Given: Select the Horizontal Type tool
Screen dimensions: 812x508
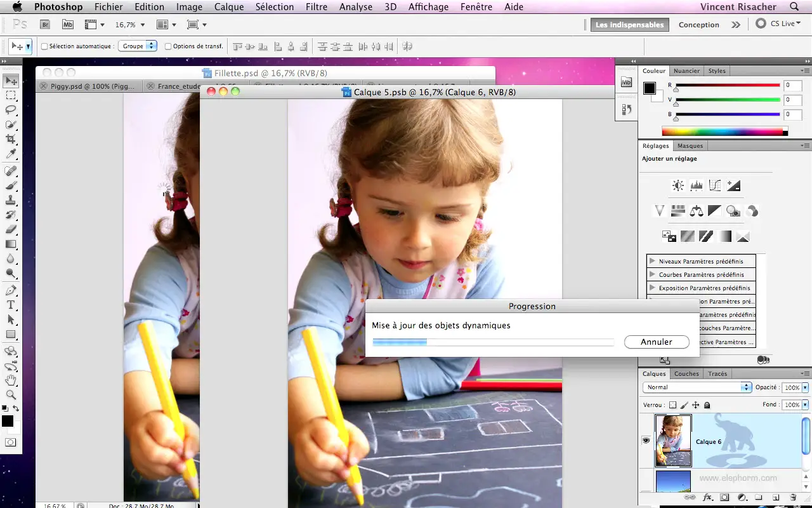Looking at the screenshot, I should tap(11, 305).
